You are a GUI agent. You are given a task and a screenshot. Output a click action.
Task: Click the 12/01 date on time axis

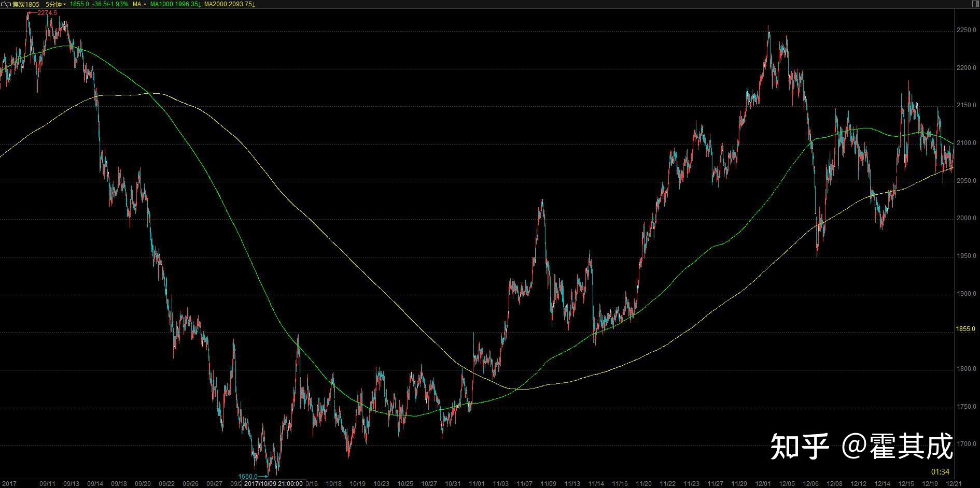tap(763, 484)
